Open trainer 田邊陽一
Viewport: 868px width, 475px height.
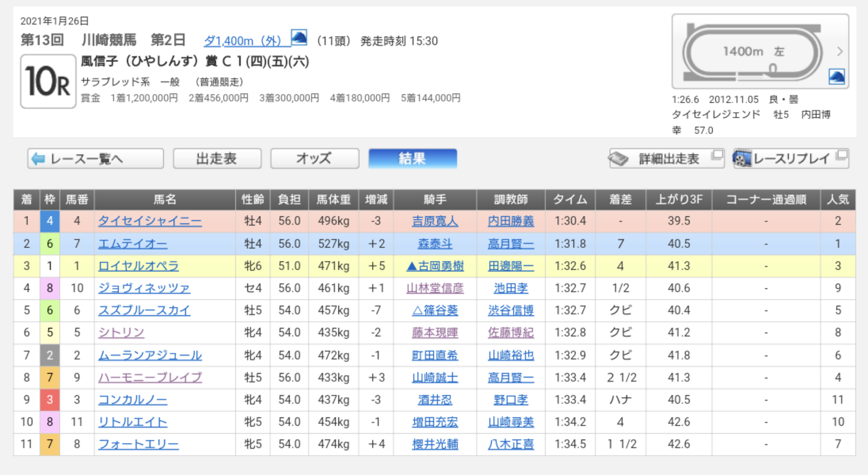coord(511,266)
